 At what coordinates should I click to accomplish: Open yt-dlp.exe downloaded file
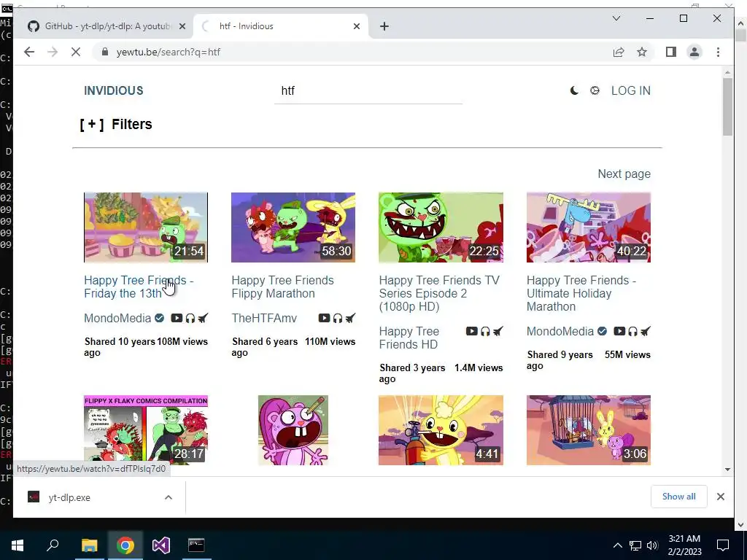tap(69, 497)
